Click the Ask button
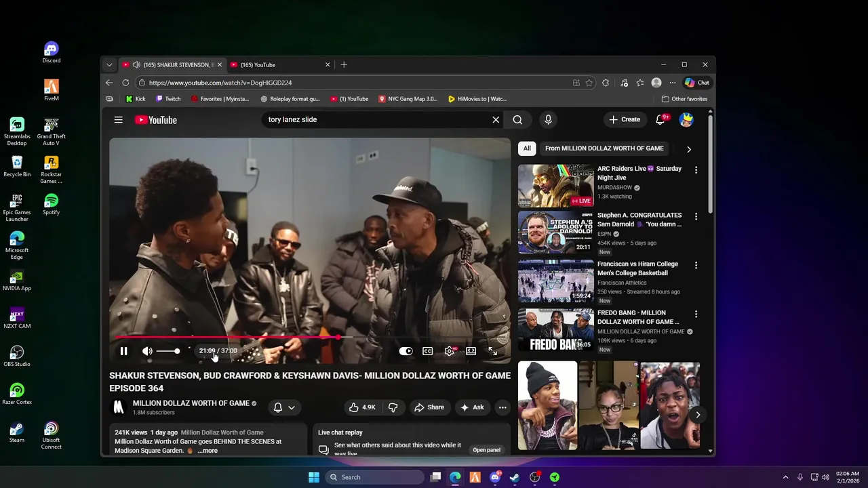This screenshot has width=868, height=488. pos(472,407)
